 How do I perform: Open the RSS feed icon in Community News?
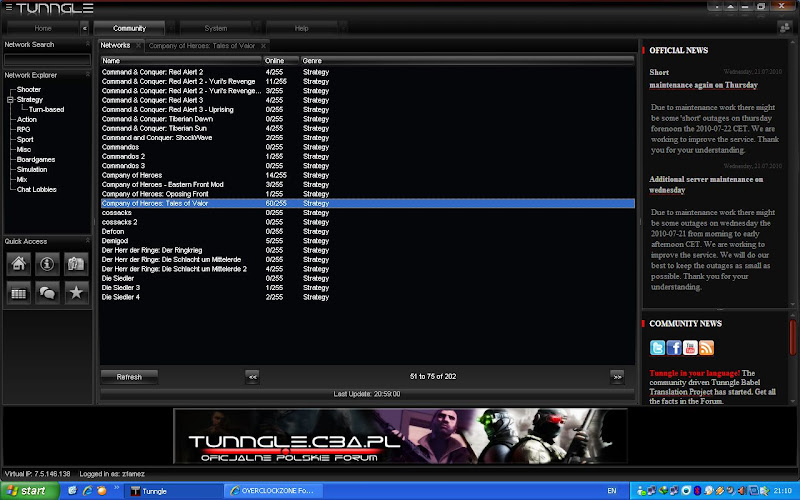point(706,347)
